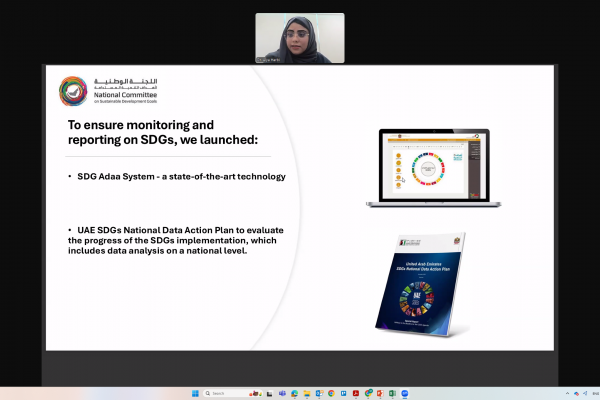Click the laptop image showing SDG Adaa

(427, 167)
